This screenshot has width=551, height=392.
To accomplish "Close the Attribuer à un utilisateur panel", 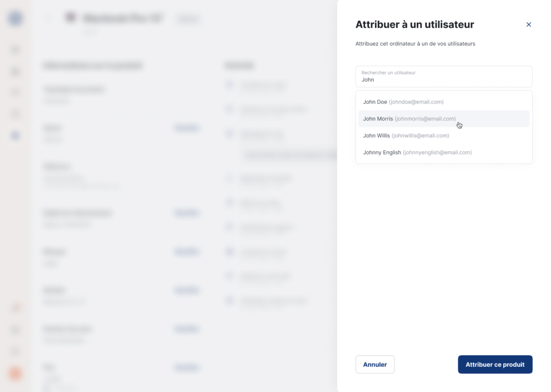I will tap(528, 25).
